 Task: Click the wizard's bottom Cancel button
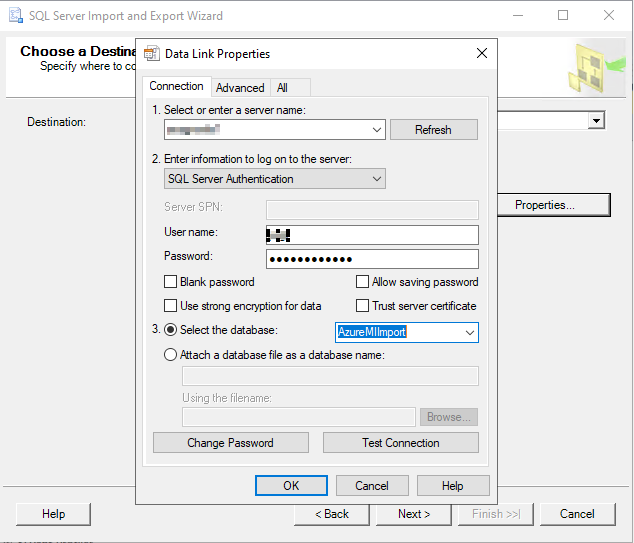(x=577, y=514)
